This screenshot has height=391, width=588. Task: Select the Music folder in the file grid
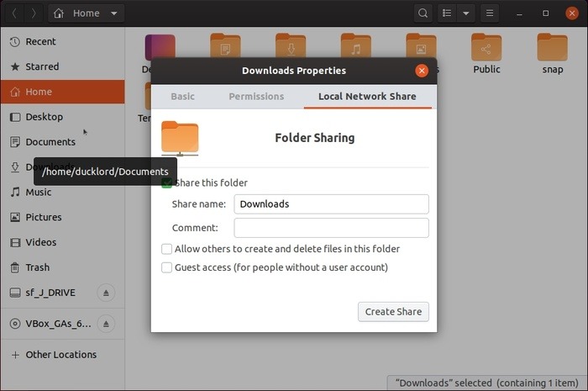coord(356,45)
